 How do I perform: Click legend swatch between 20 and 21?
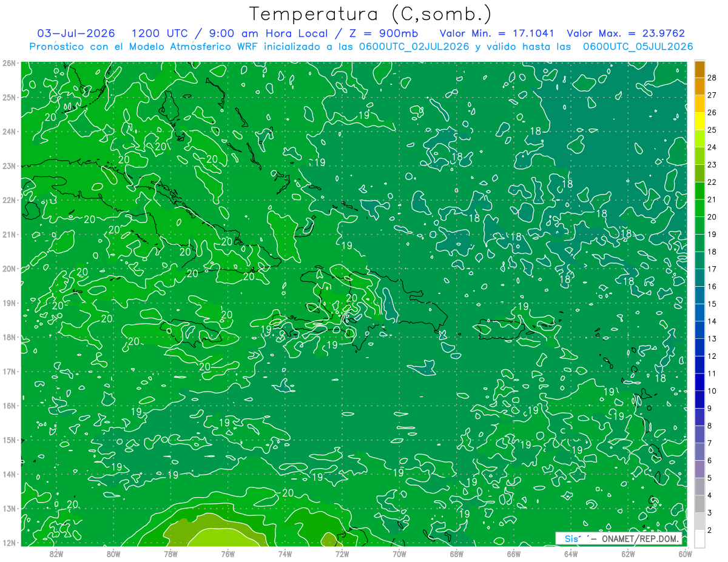[699, 209]
